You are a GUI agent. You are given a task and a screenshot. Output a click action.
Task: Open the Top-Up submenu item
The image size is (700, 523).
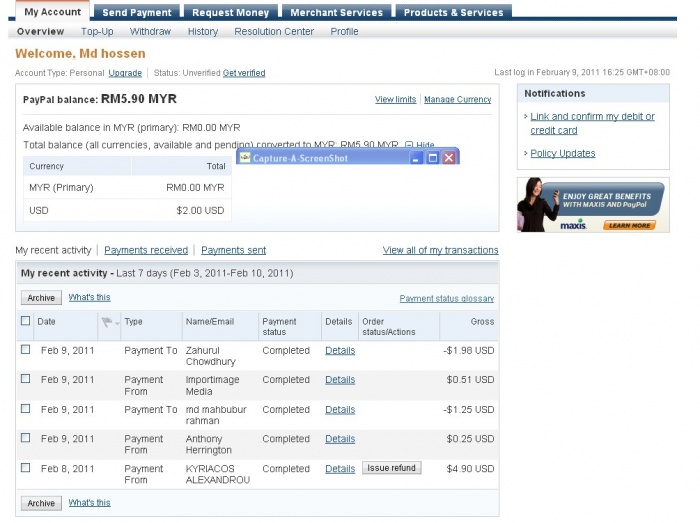click(x=97, y=32)
